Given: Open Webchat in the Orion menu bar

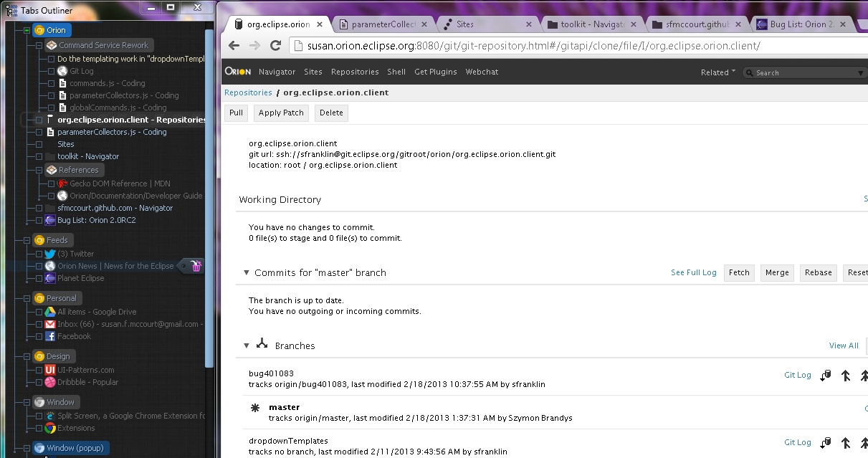Looking at the screenshot, I should [x=482, y=72].
